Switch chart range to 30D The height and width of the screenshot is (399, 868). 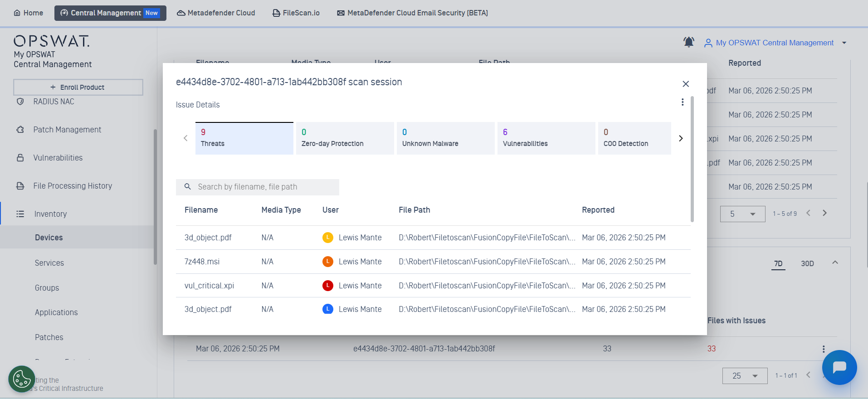tap(807, 263)
